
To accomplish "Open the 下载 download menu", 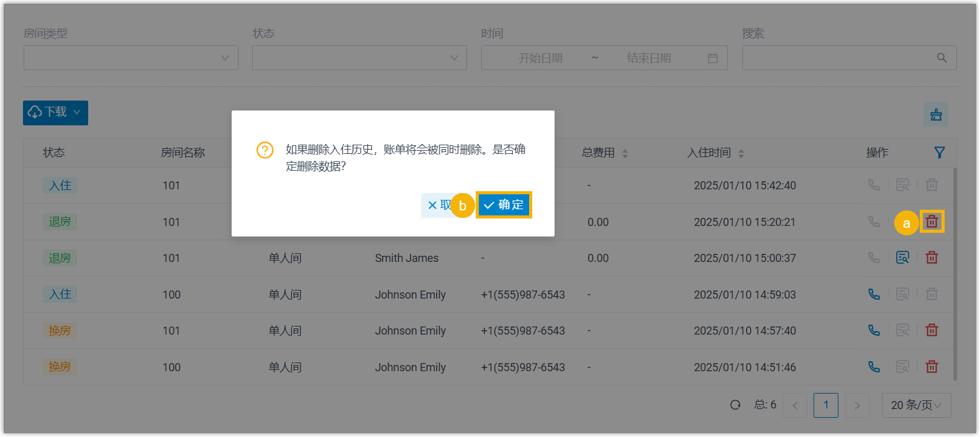I will coord(55,112).
